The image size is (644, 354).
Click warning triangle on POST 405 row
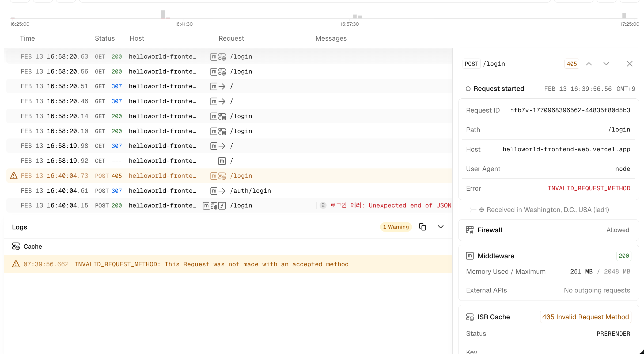pos(14,176)
